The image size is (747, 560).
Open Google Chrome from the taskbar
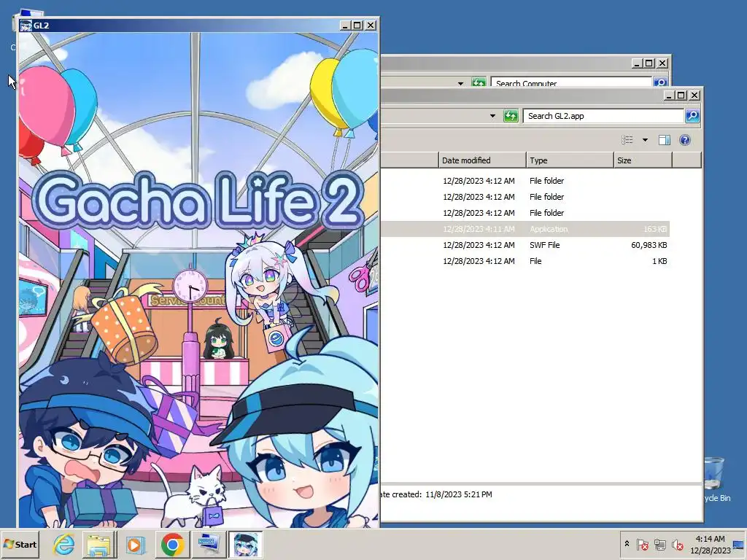pyautogui.click(x=172, y=544)
